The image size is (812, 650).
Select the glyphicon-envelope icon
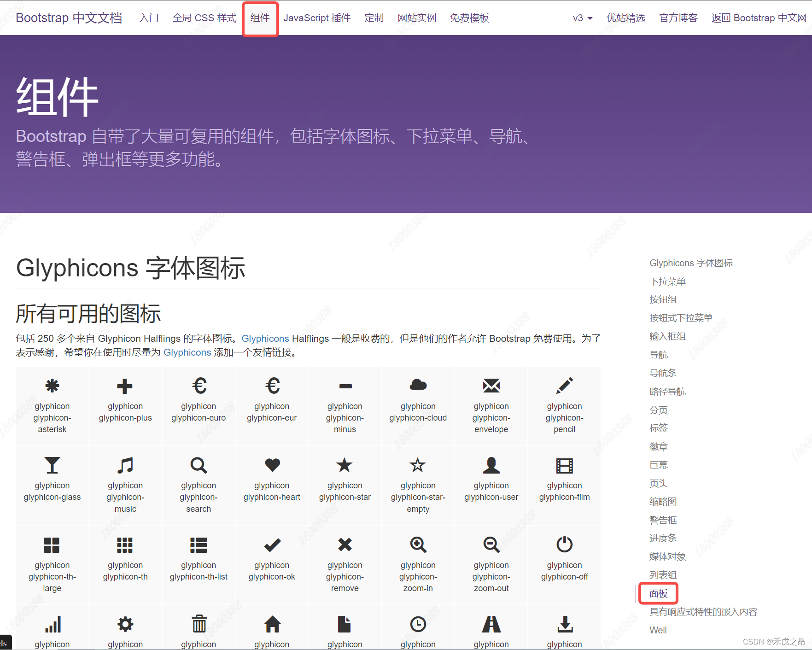click(x=491, y=385)
